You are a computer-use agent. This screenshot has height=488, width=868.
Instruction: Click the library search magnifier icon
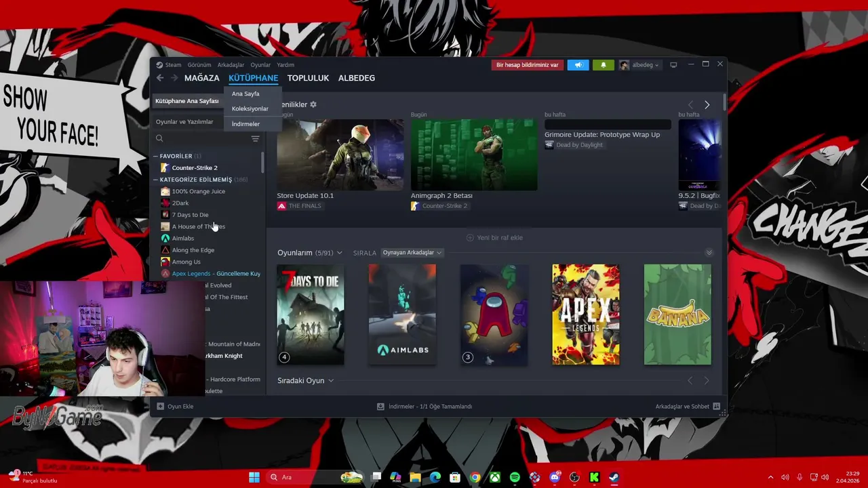(159, 138)
